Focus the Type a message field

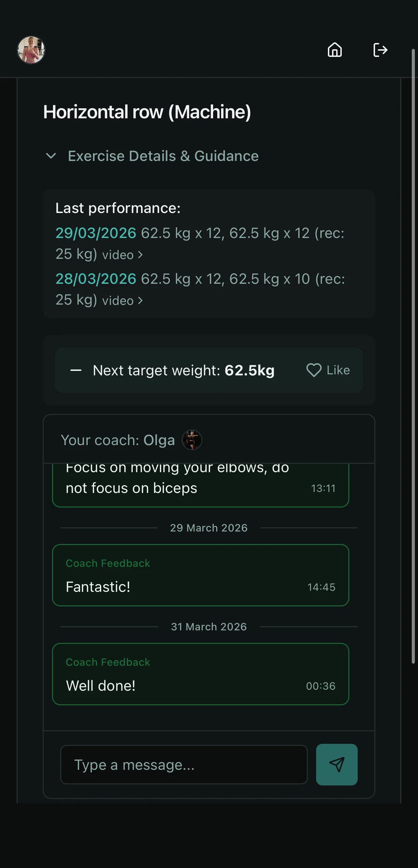[184, 765]
